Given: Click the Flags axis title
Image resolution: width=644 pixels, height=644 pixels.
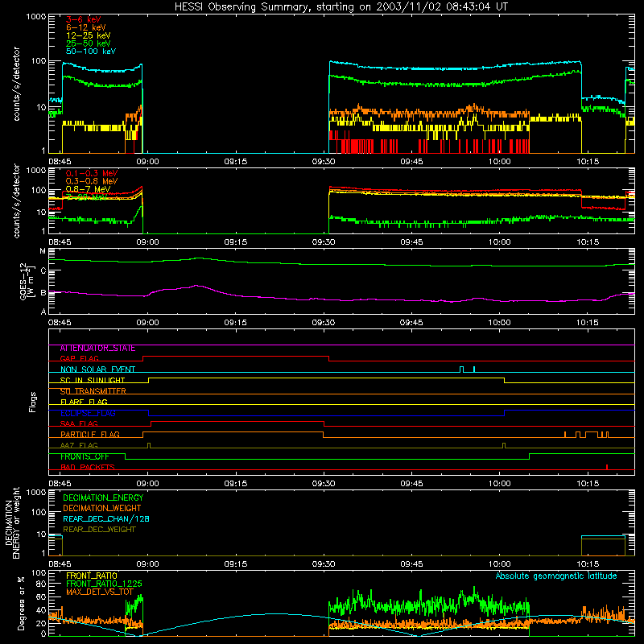Looking at the screenshot, I should coord(32,402).
